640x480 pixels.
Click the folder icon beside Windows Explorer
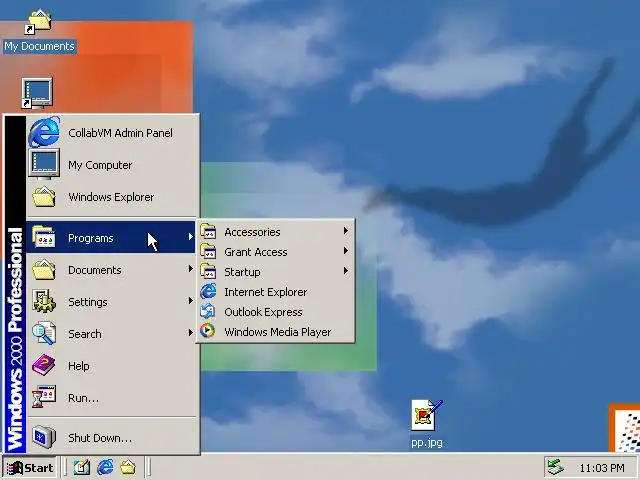coord(44,196)
